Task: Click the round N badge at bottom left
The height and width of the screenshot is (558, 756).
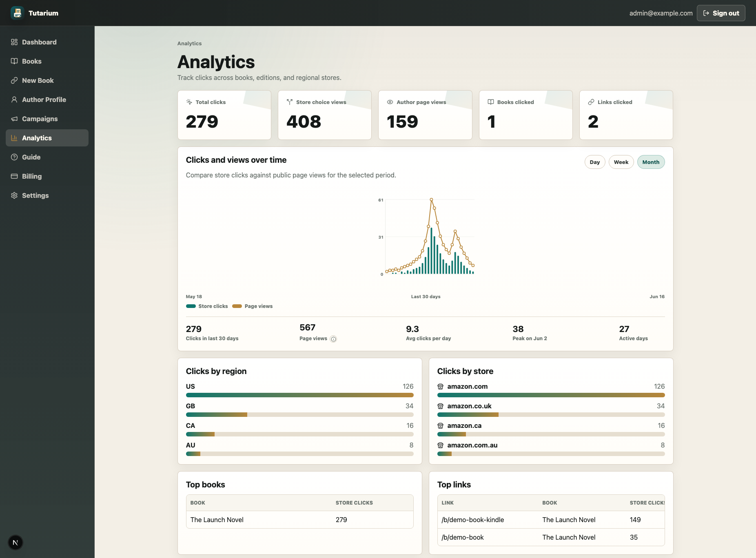Action: coord(16,542)
